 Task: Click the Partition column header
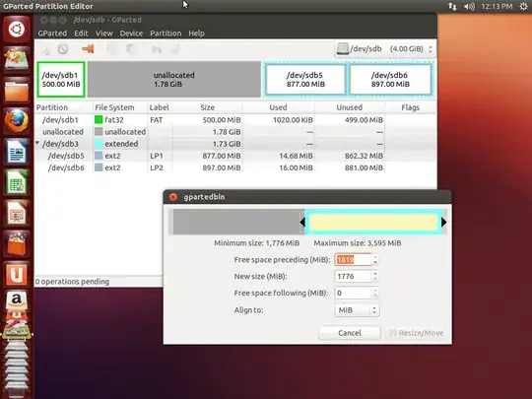(64, 107)
